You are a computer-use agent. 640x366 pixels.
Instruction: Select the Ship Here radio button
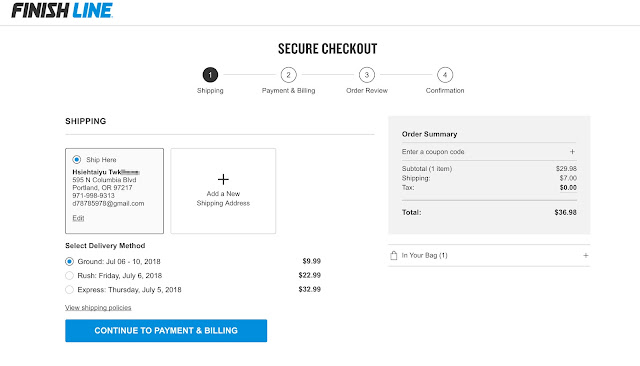pos(76,160)
